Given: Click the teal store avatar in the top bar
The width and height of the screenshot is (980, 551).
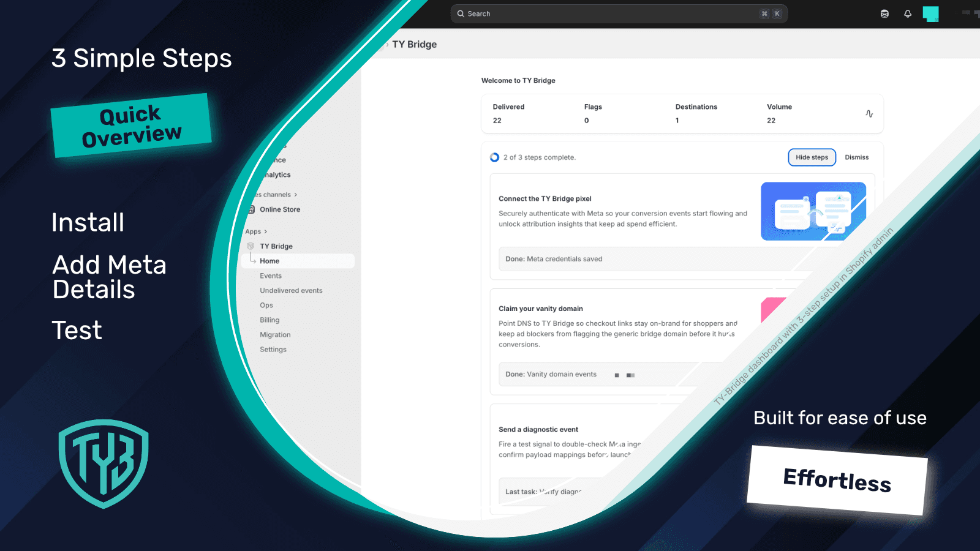Looking at the screenshot, I should tap(931, 13).
